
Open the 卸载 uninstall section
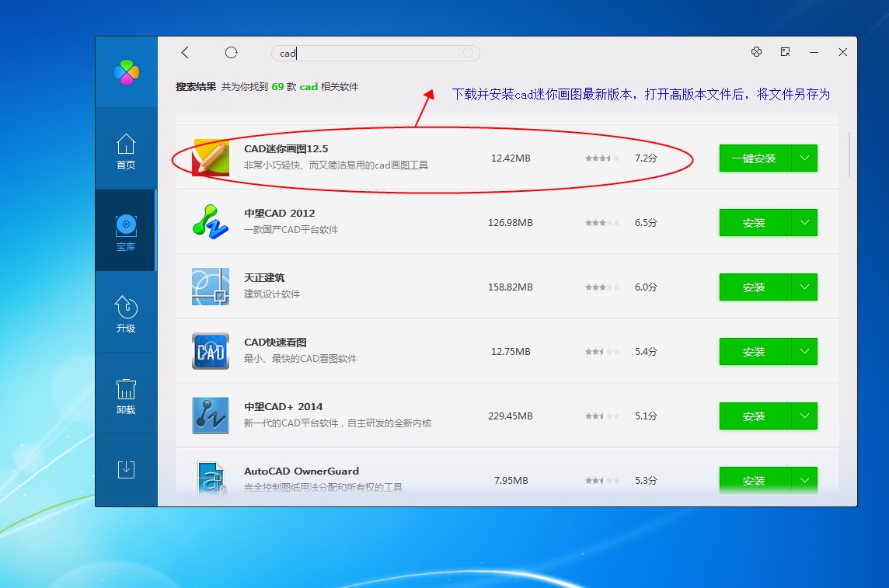(126, 395)
